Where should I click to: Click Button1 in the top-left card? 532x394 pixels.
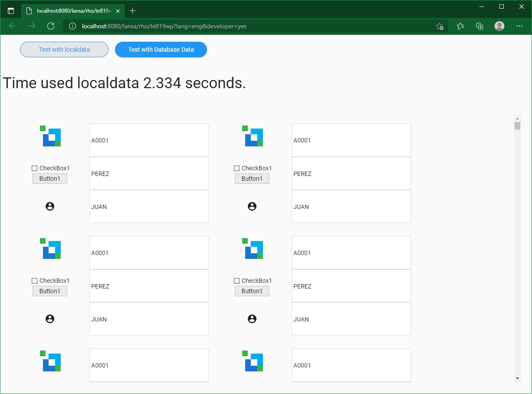(x=50, y=179)
